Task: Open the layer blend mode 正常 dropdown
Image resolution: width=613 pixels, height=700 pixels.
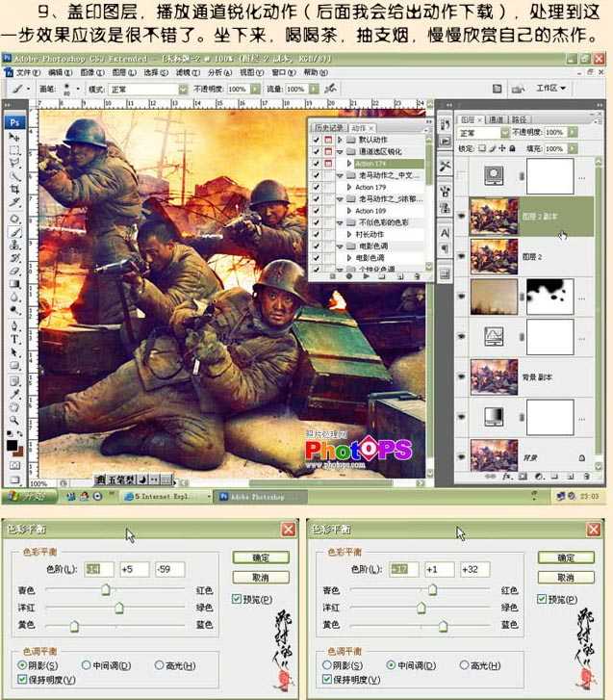Action: 504,133
